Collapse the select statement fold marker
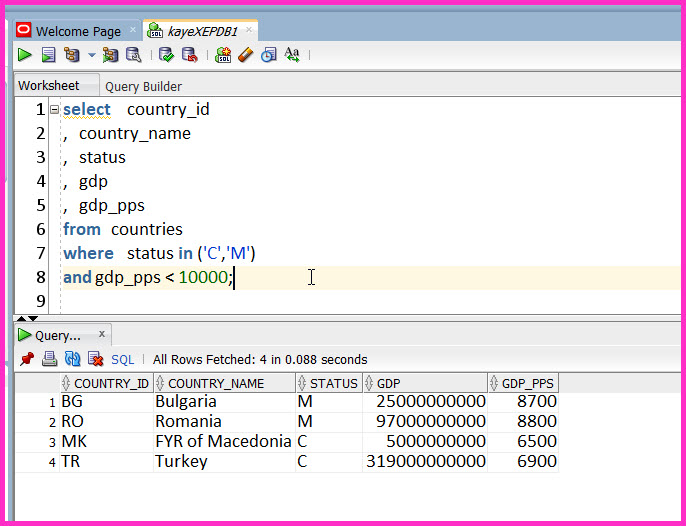The height and width of the screenshot is (526, 686). coord(54,109)
